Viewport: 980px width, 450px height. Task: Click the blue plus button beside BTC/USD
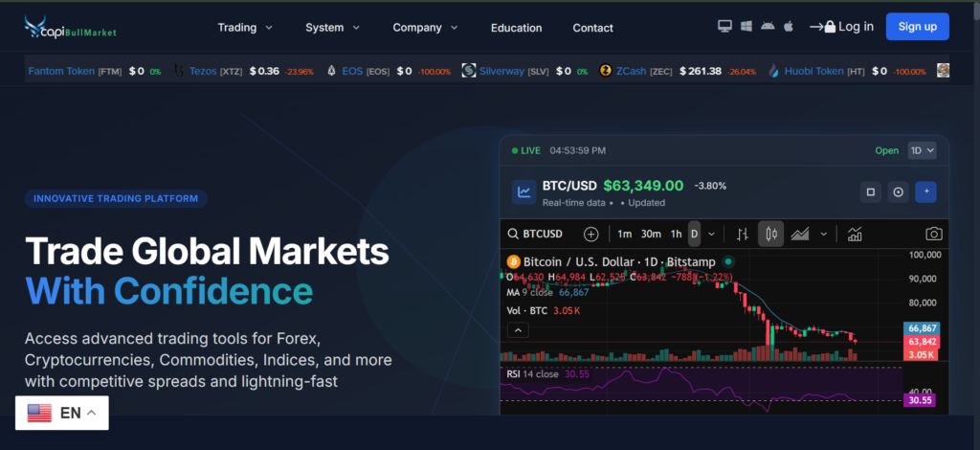click(x=925, y=191)
